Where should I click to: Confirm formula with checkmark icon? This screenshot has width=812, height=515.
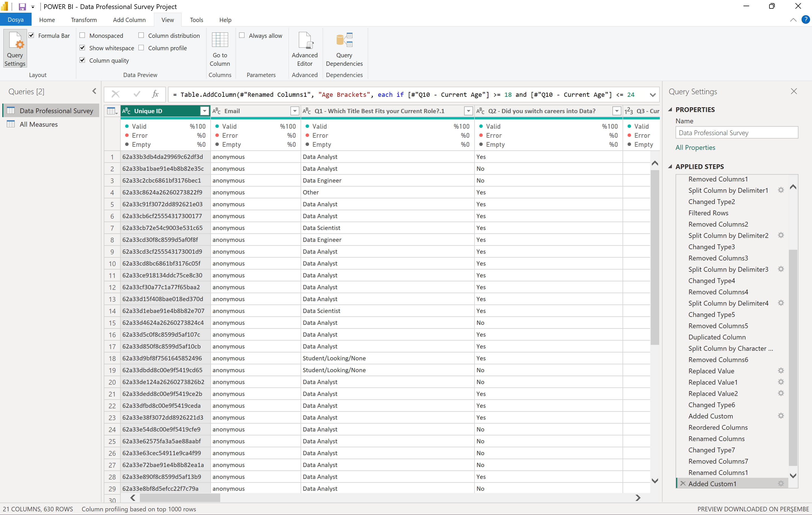pyautogui.click(x=136, y=94)
